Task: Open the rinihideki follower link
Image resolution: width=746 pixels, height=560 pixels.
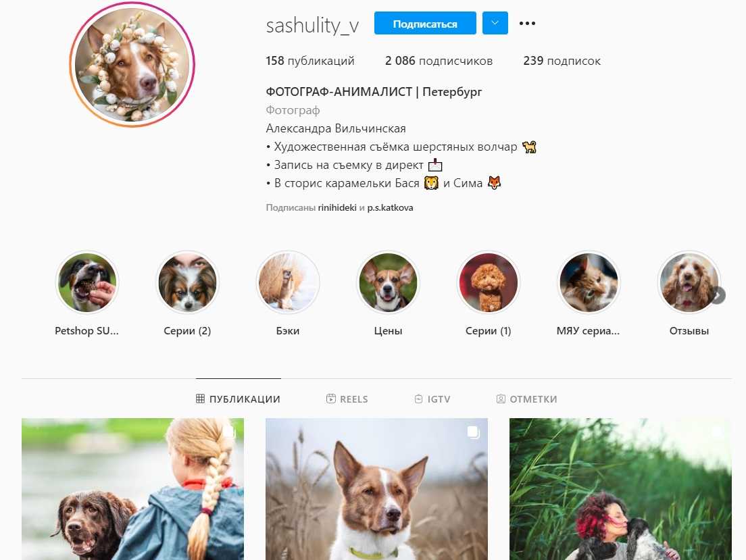Action: click(x=337, y=208)
